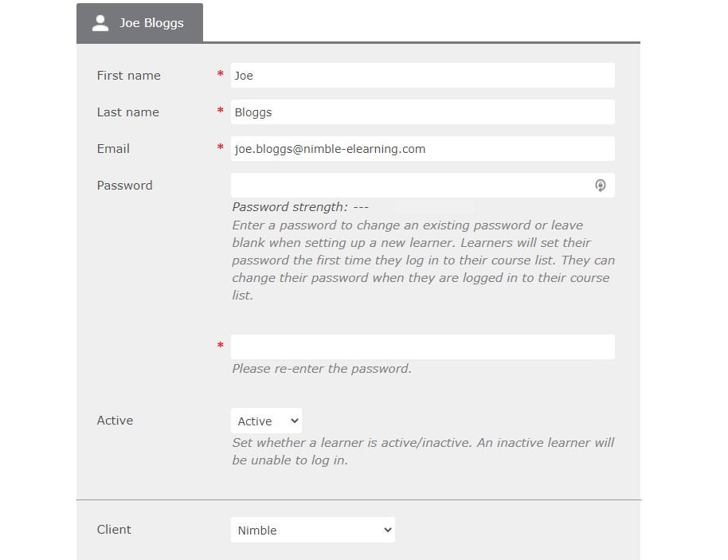Focus the Last name field containing Bloggs

tap(422, 112)
